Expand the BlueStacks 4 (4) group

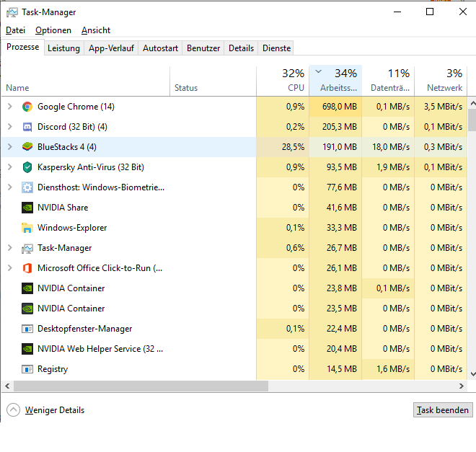coord(9,147)
